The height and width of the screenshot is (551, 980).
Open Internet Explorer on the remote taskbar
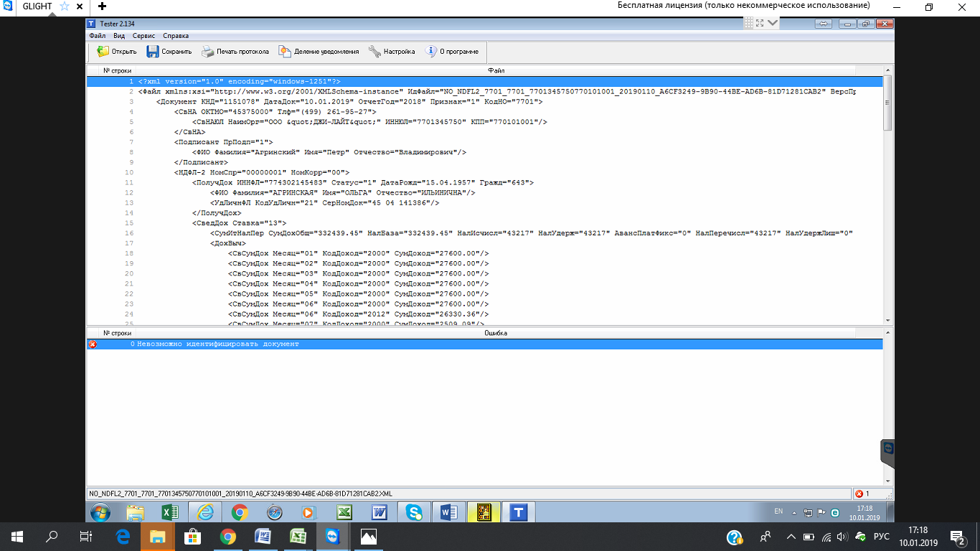(x=205, y=512)
